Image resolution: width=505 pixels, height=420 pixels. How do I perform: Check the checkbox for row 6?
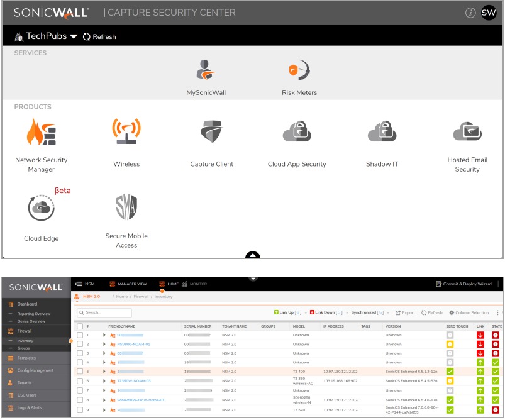click(x=80, y=381)
